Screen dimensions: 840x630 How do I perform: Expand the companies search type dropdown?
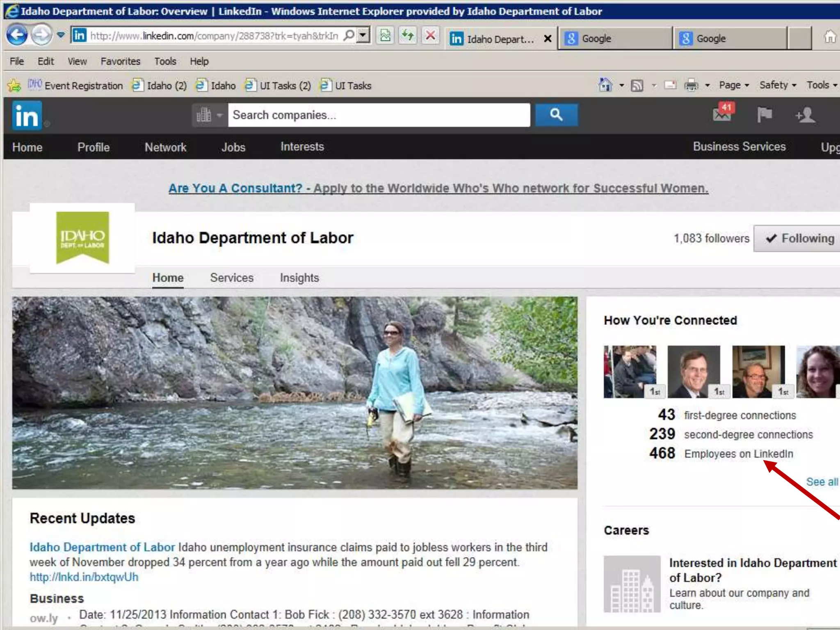[209, 115]
